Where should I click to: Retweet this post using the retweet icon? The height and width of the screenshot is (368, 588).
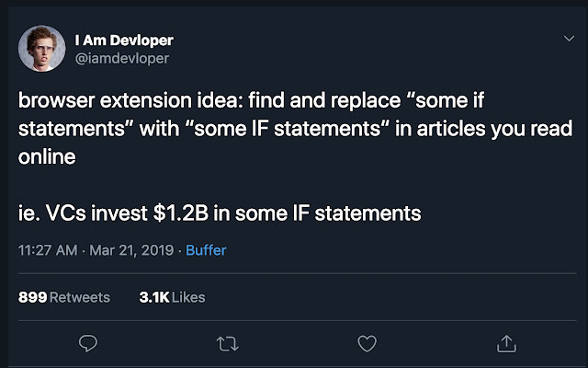pos(226,343)
